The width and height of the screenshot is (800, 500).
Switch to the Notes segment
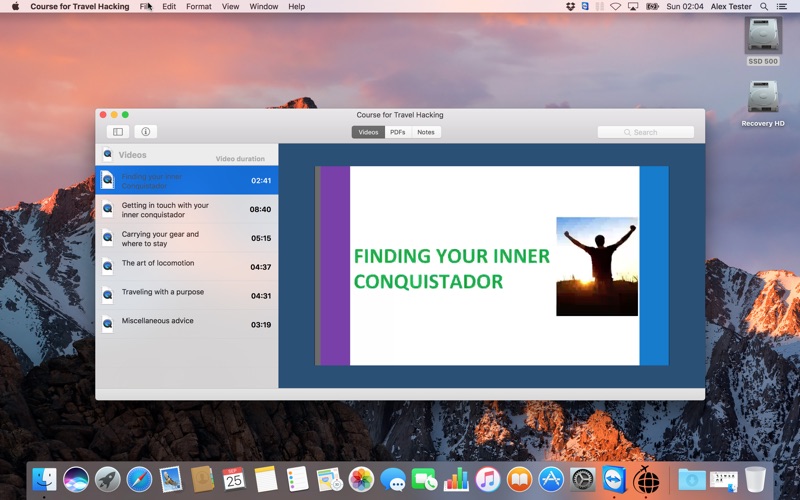(x=426, y=132)
